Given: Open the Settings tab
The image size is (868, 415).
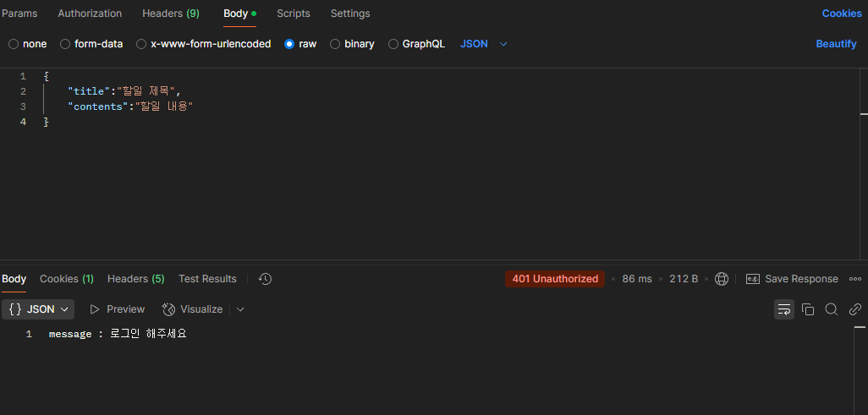Looking at the screenshot, I should (350, 14).
